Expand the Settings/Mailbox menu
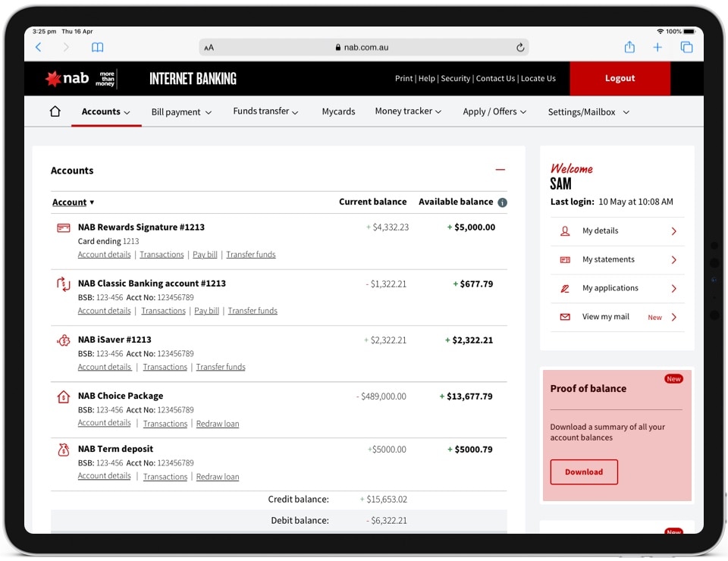 point(588,112)
